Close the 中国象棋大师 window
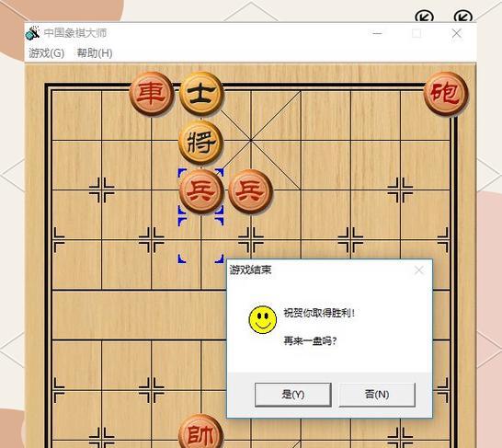The width and height of the screenshot is (502, 448). (x=457, y=33)
